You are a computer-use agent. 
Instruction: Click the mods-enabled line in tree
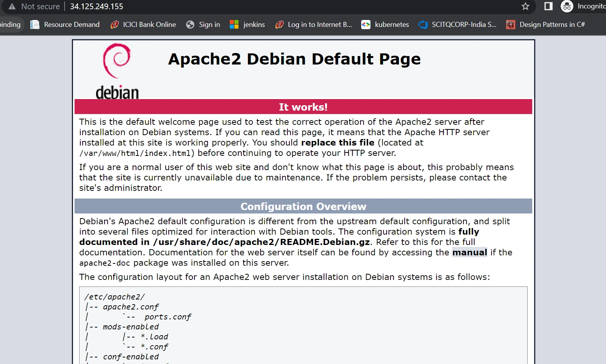[x=131, y=327]
